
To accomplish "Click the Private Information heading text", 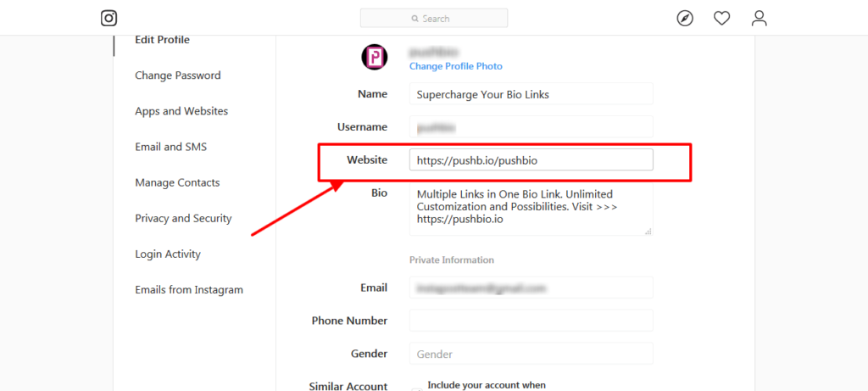I will click(x=452, y=260).
